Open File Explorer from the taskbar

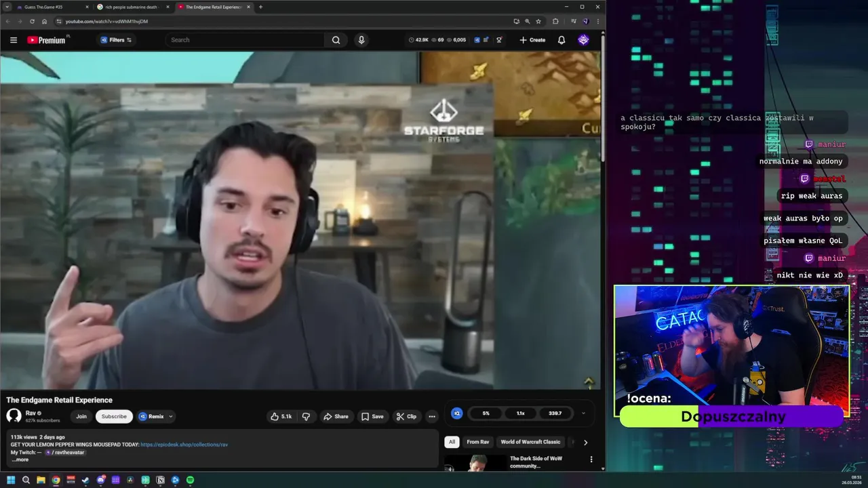click(x=41, y=480)
